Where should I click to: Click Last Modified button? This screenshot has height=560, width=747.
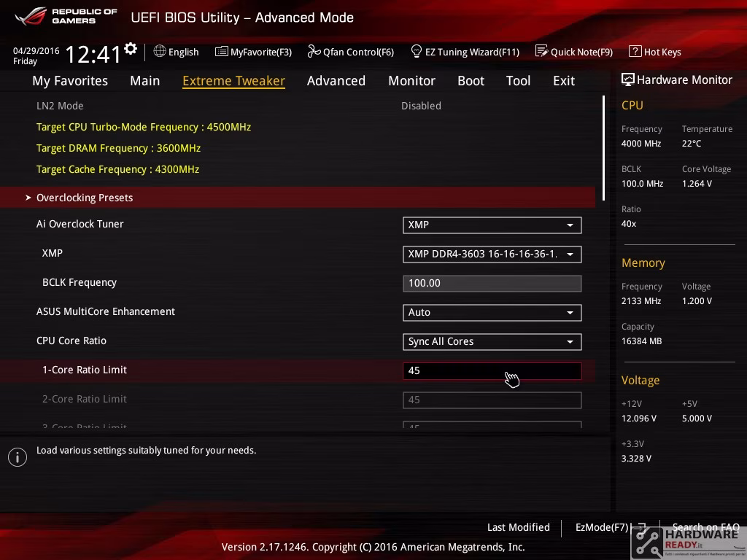coord(519,527)
